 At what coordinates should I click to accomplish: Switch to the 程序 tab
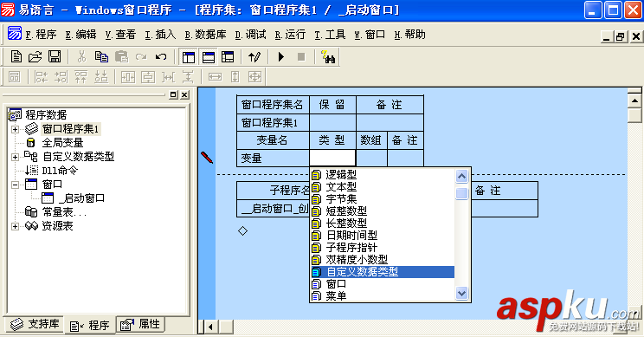tap(90, 326)
